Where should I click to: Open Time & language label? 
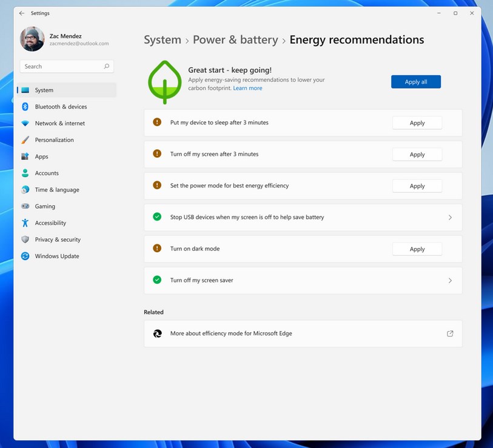pyautogui.click(x=57, y=190)
